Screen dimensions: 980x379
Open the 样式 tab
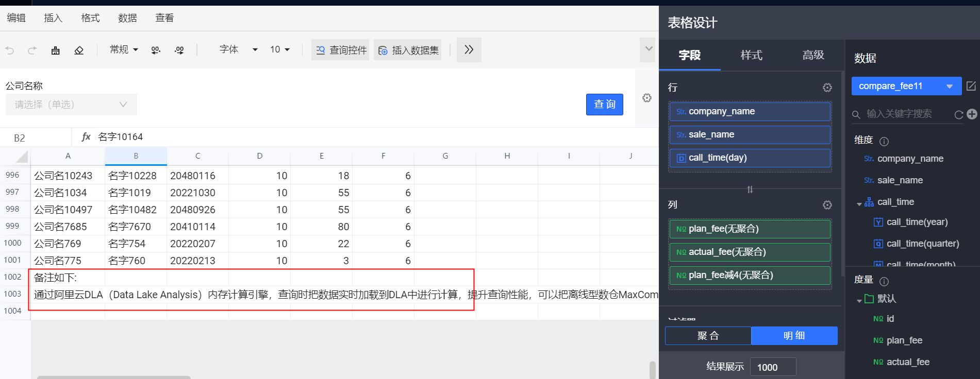click(x=751, y=55)
